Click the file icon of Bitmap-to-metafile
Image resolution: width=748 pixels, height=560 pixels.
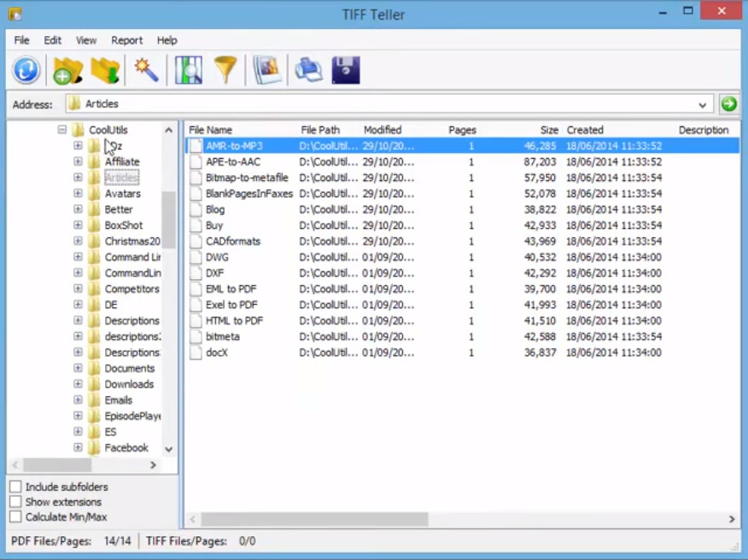196,178
